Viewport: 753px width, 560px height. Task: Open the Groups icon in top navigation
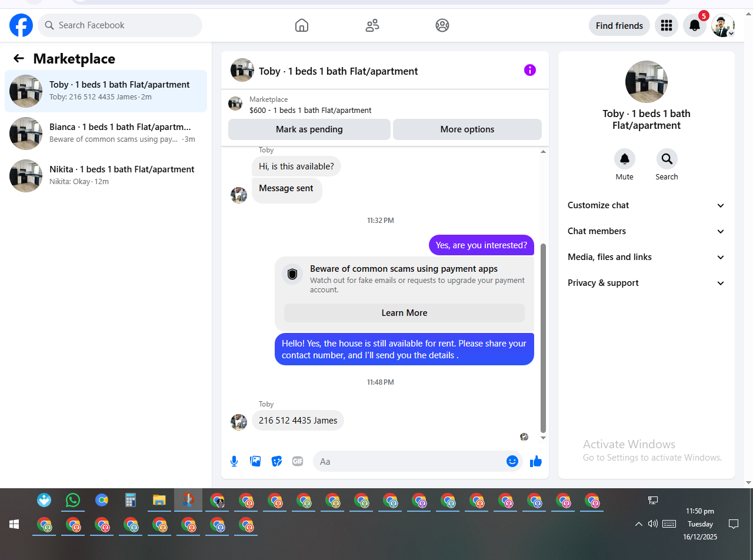pyautogui.click(x=442, y=25)
